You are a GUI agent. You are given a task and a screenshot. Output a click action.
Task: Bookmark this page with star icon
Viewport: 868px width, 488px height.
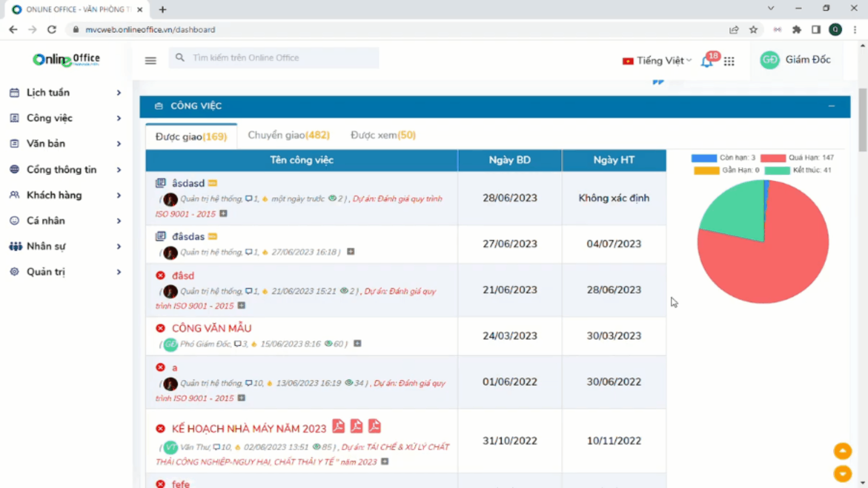click(x=753, y=30)
